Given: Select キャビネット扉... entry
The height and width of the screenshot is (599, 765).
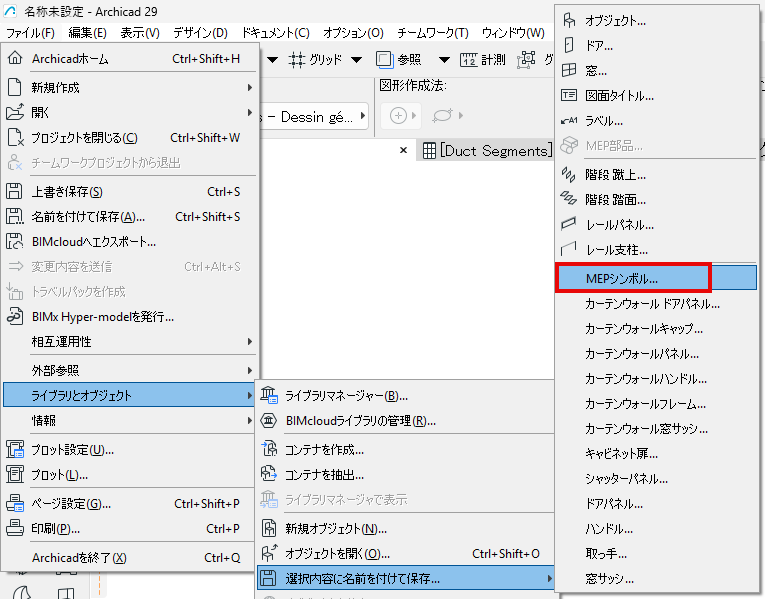Looking at the screenshot, I should tap(657, 453).
